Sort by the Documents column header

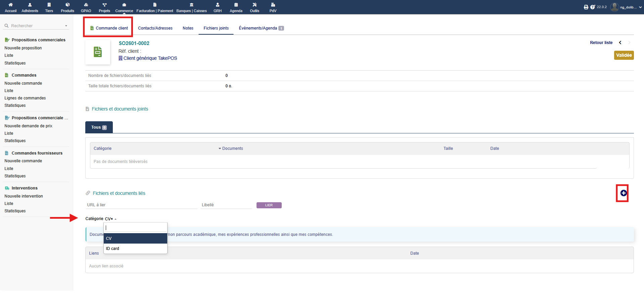click(232, 148)
